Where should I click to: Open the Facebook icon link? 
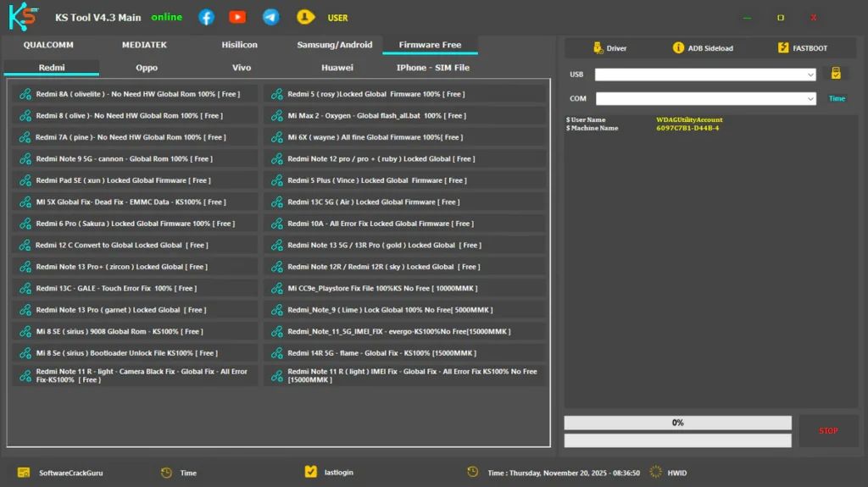click(x=206, y=17)
